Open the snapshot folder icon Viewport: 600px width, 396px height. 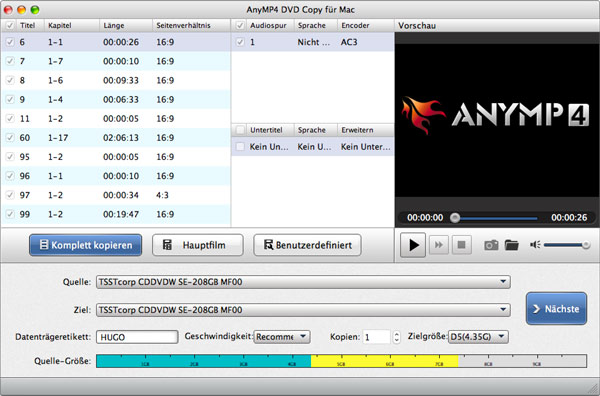[x=512, y=245]
